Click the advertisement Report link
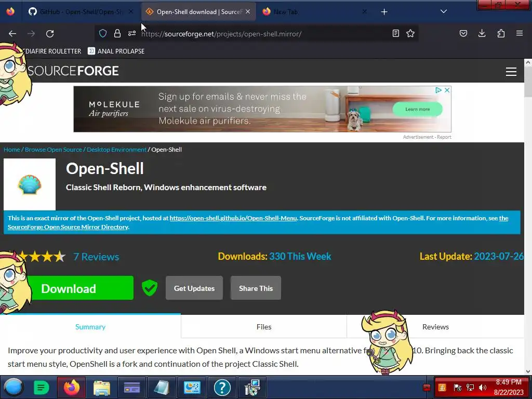This screenshot has height=399, width=532. coord(444,137)
